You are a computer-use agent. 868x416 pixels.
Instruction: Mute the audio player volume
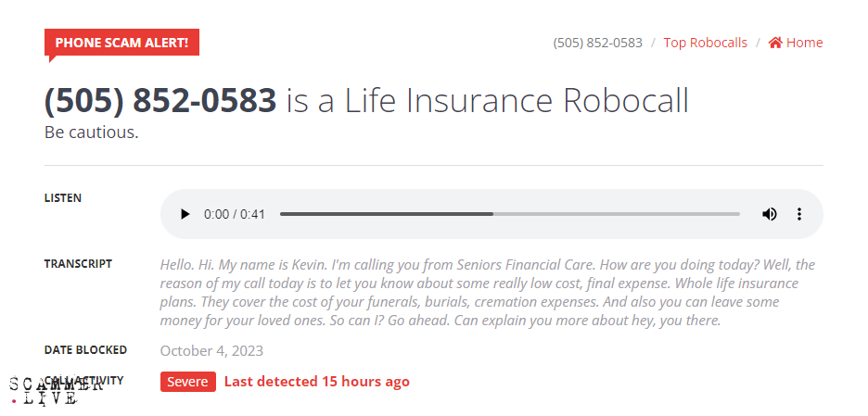coord(769,214)
